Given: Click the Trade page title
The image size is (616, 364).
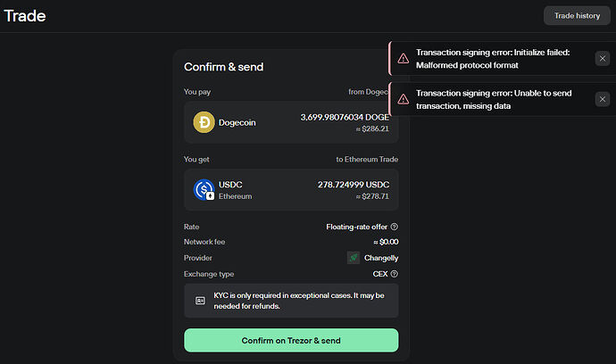Looking at the screenshot, I should pos(25,16).
